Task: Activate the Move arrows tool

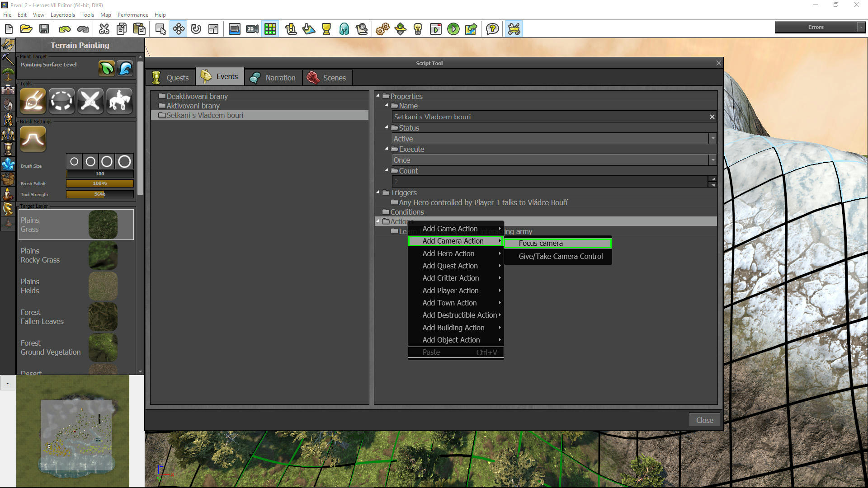Action: click(x=179, y=29)
